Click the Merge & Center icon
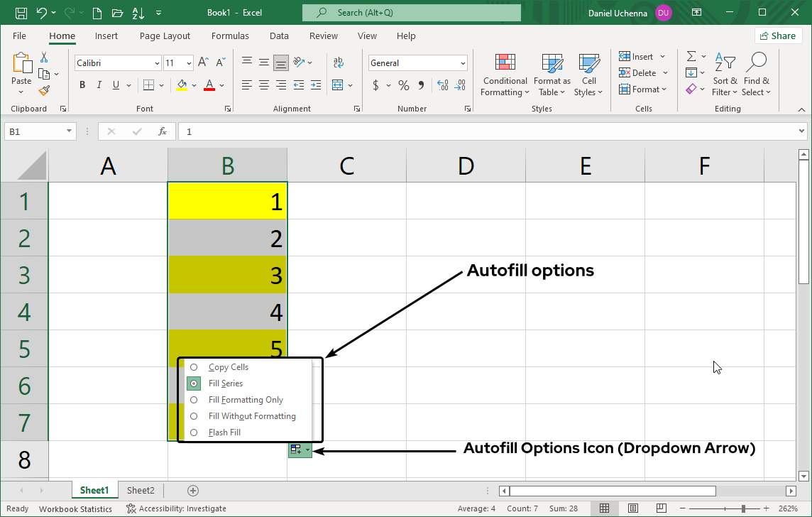Image resolution: width=812 pixels, height=517 pixels. [x=338, y=85]
